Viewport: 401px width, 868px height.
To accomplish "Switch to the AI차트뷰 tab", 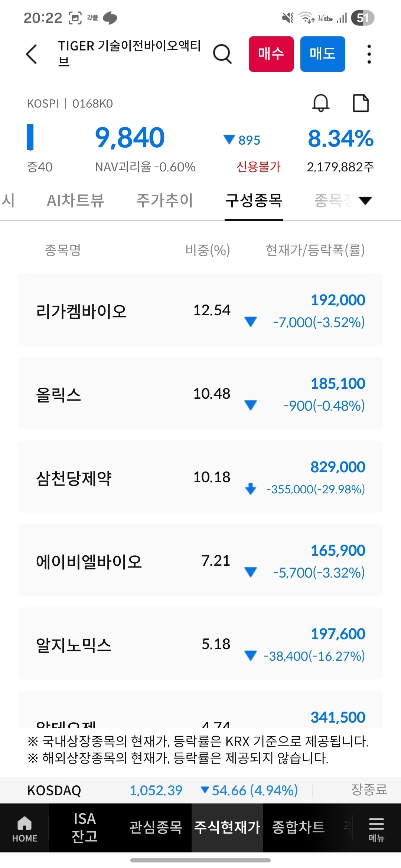I will coord(75,201).
